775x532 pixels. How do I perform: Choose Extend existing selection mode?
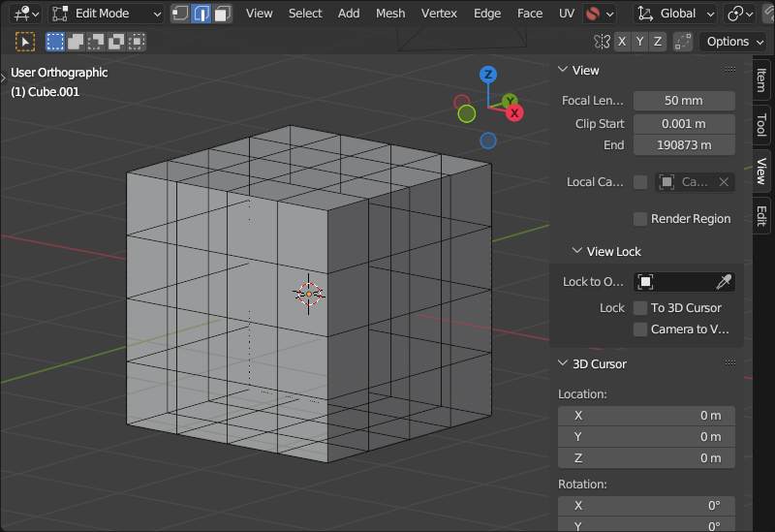[76, 42]
